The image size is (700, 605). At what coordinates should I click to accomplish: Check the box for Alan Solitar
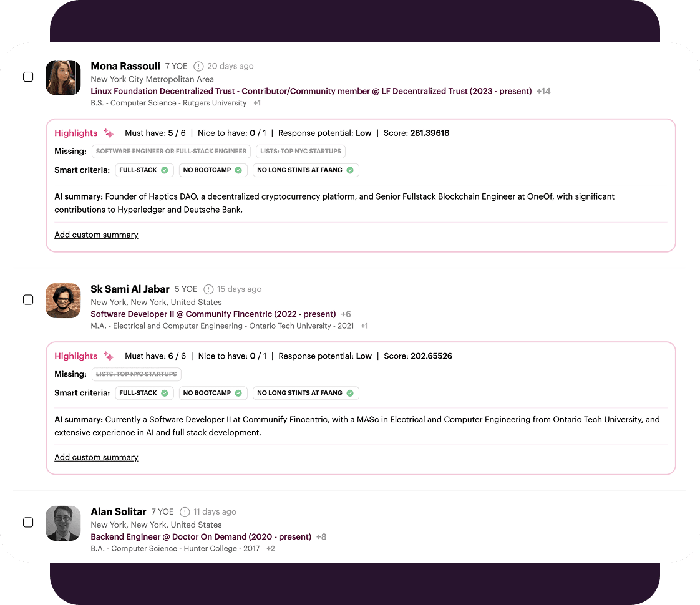click(x=28, y=523)
